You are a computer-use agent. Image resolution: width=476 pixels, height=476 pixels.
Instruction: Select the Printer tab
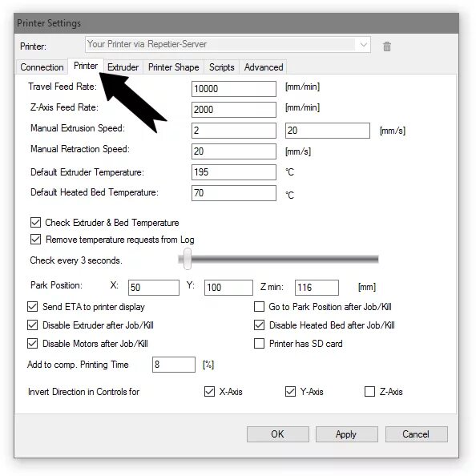point(86,66)
